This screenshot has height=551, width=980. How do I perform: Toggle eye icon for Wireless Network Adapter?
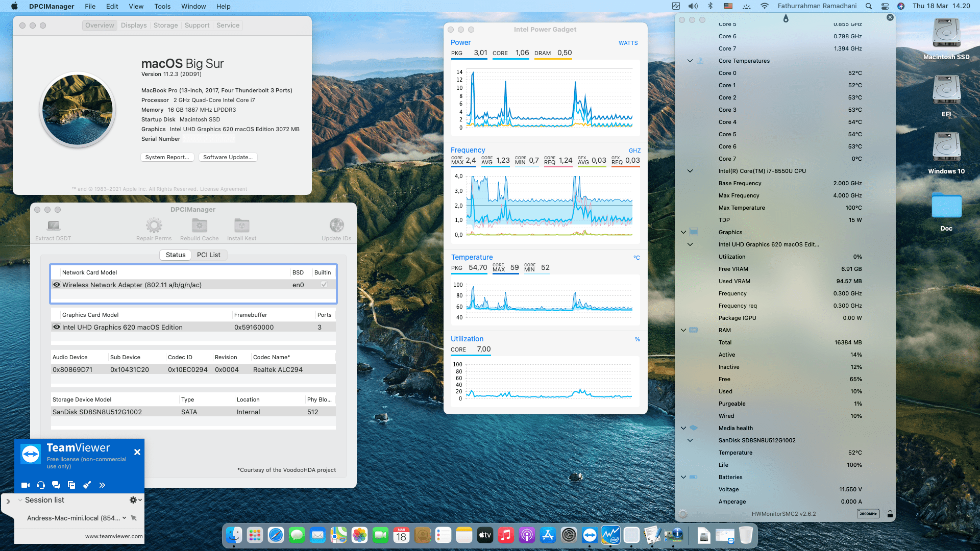57,285
